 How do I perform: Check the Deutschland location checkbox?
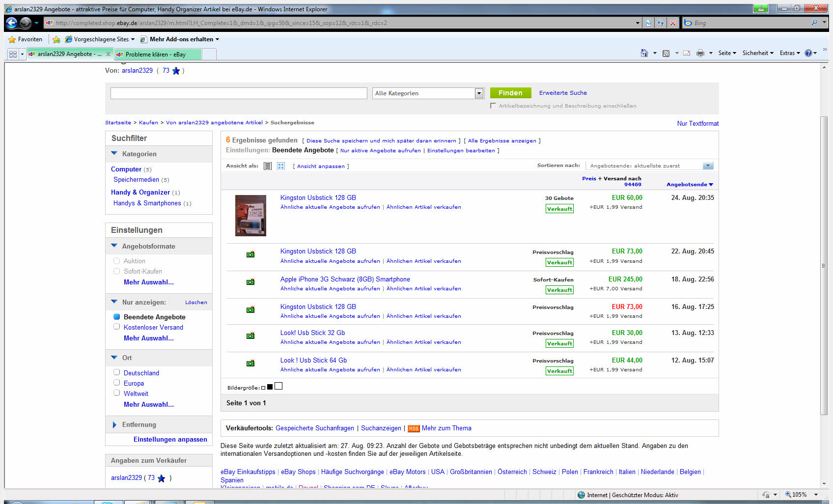pyautogui.click(x=116, y=372)
